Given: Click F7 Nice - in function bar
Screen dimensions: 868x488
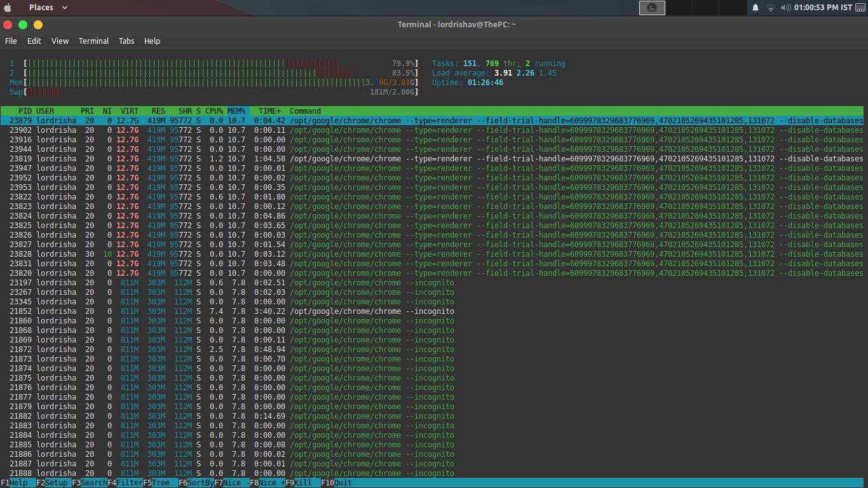Looking at the screenshot, I should pyautogui.click(x=232, y=483).
